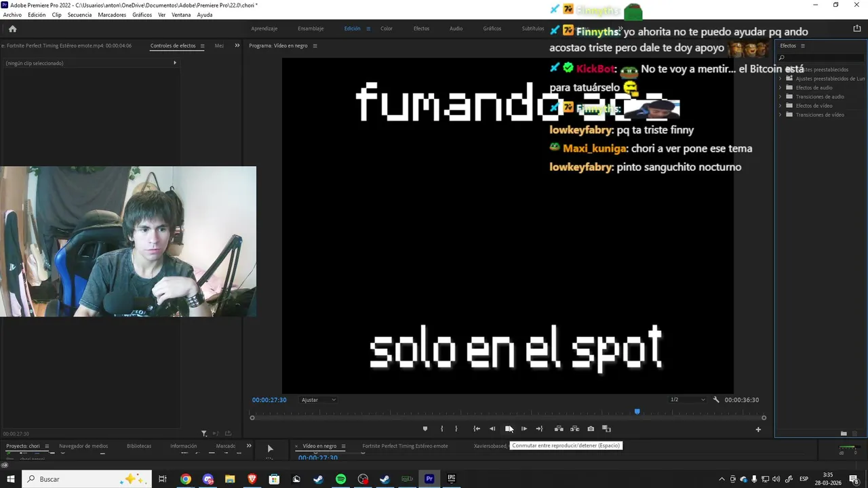
Task: Step forward one frame
Action: click(x=524, y=428)
